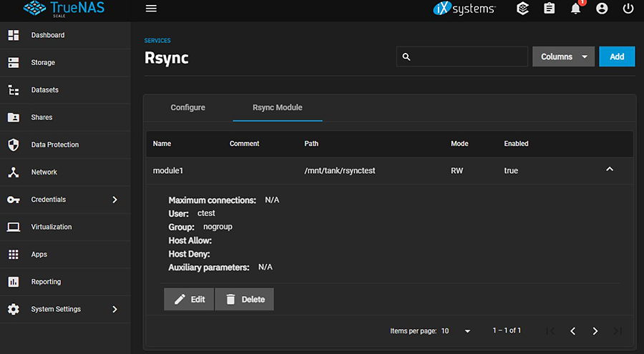Click the ctest user value
644x354 pixels.
pos(206,214)
